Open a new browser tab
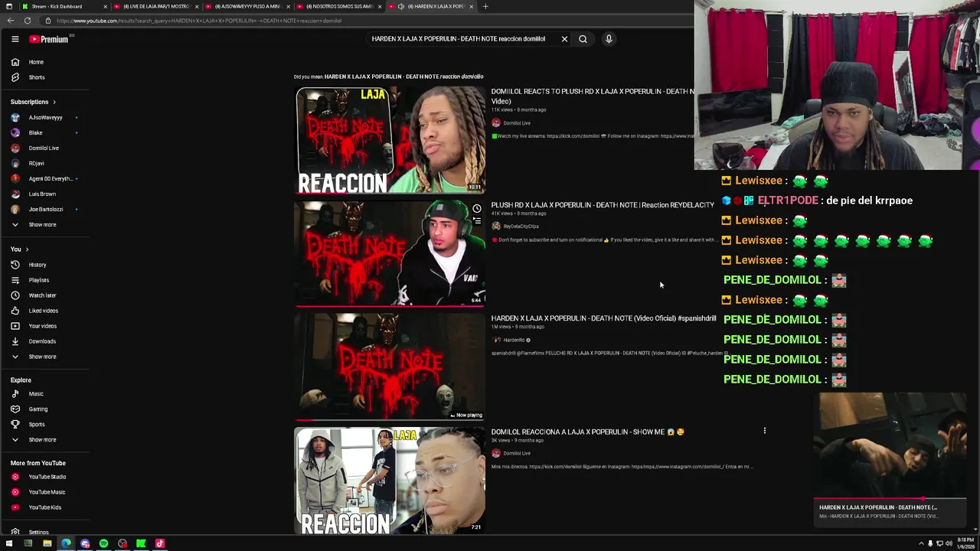The height and width of the screenshot is (551, 980). (485, 6)
